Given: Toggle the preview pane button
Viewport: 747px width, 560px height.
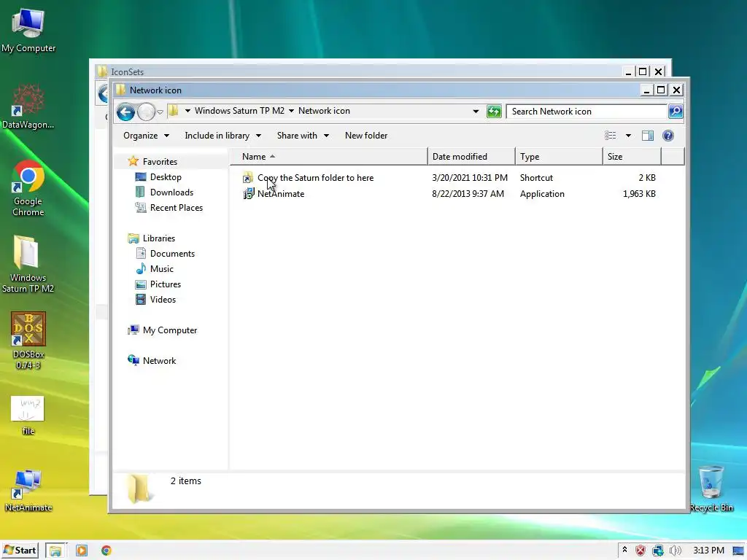Looking at the screenshot, I should (x=648, y=136).
